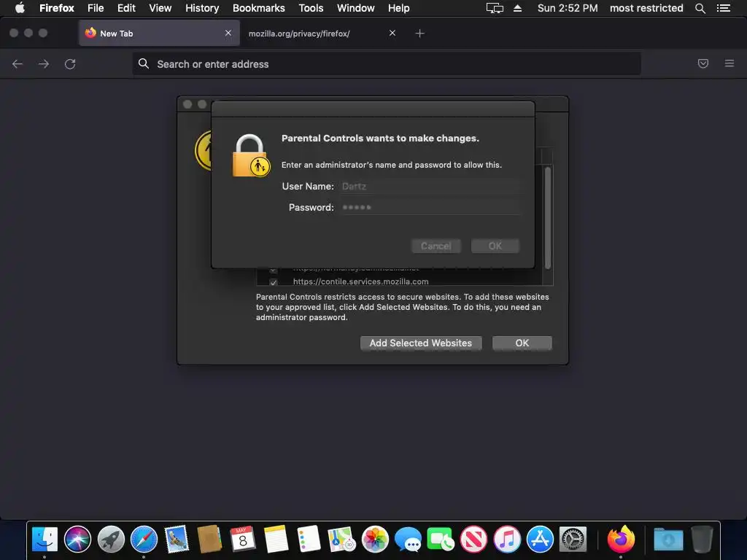Image resolution: width=747 pixels, height=560 pixels.
Task: Close the mozilla.org privacy tab
Action: (392, 33)
